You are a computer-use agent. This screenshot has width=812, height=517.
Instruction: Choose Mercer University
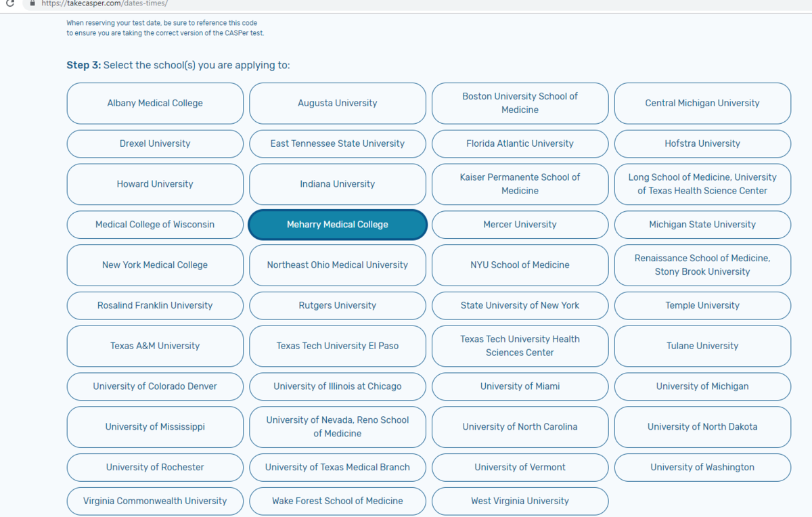click(x=520, y=225)
